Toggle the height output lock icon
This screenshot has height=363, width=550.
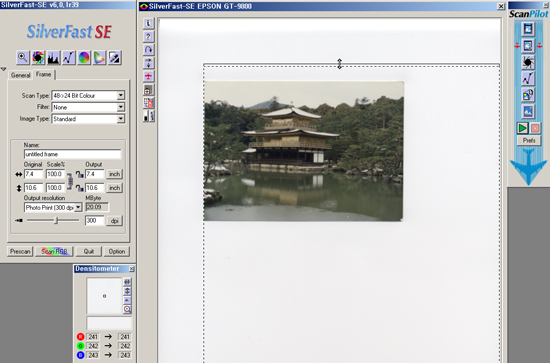tap(80, 188)
